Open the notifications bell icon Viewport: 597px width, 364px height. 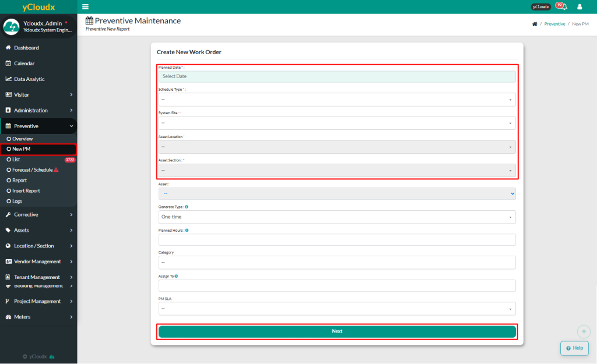[563, 7]
